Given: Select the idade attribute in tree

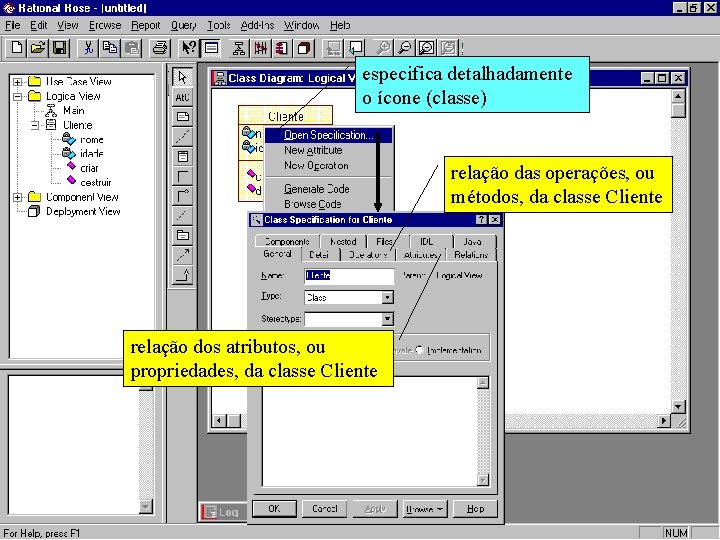Looking at the screenshot, I should coord(91,153).
